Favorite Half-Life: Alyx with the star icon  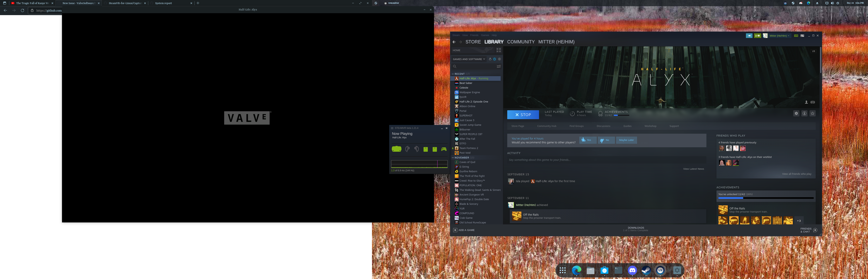click(x=812, y=114)
